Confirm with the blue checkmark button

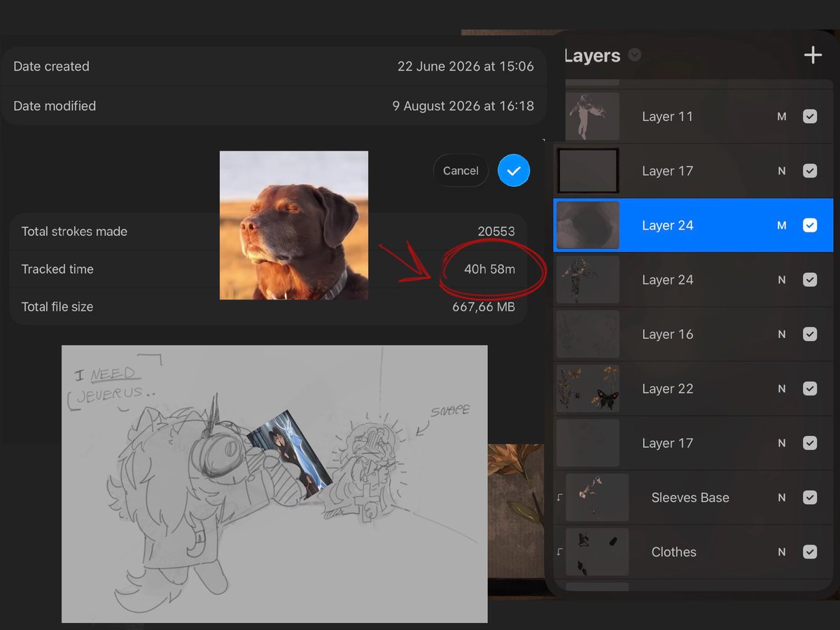pyautogui.click(x=514, y=171)
